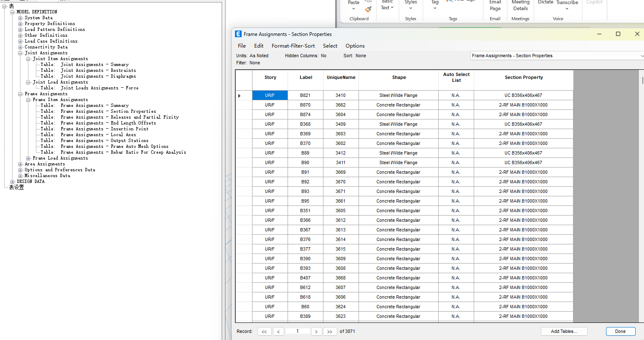Expand the Connectivity Data node

coord(20,47)
